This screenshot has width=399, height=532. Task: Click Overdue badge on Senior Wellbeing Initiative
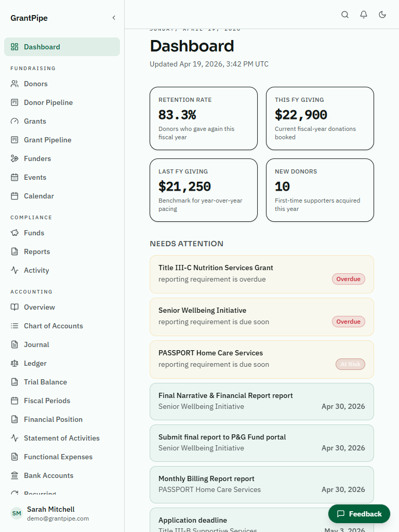tap(349, 322)
